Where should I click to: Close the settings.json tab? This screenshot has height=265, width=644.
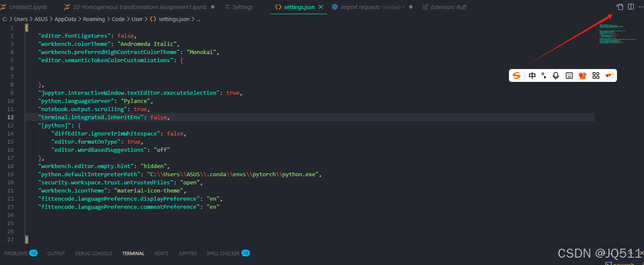pyautogui.click(x=320, y=7)
